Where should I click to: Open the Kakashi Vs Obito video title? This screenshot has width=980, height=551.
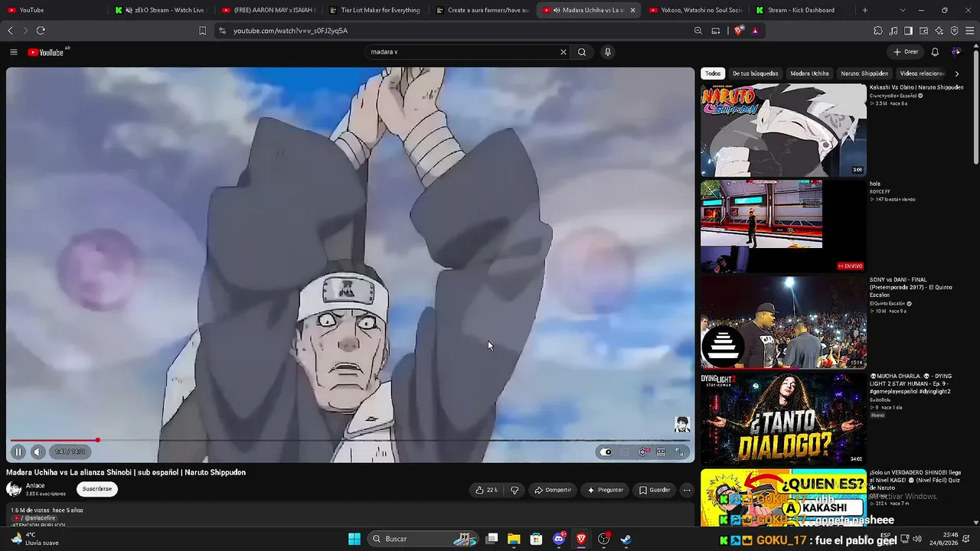coord(916,87)
